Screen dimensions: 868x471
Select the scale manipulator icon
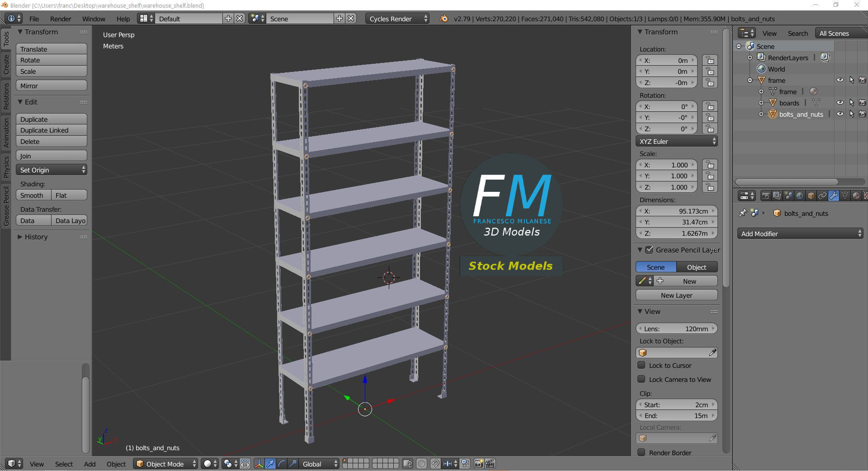click(293, 464)
